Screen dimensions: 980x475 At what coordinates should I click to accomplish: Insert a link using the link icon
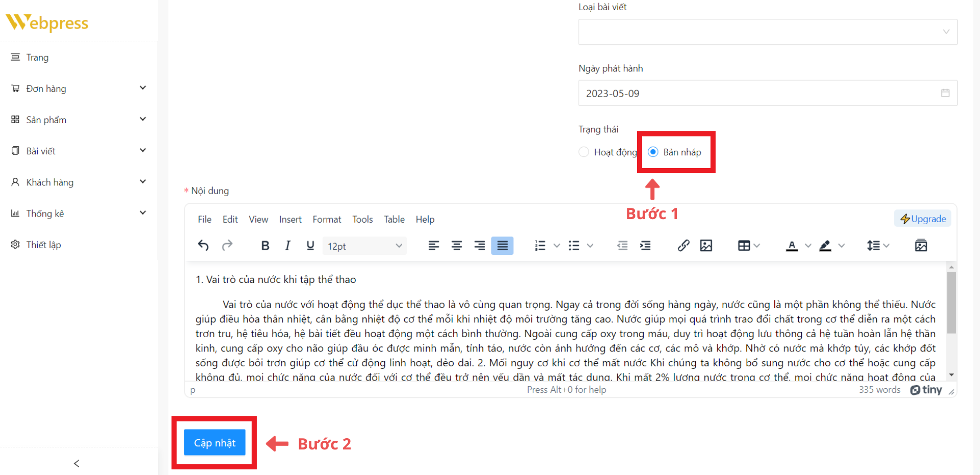683,246
